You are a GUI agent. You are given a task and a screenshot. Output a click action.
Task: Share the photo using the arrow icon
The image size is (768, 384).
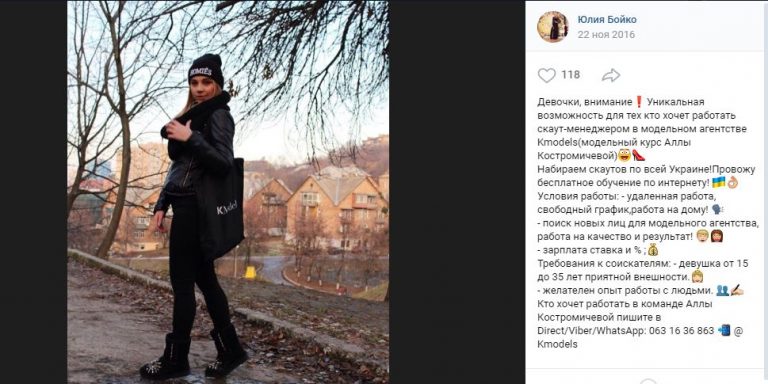coord(611,75)
